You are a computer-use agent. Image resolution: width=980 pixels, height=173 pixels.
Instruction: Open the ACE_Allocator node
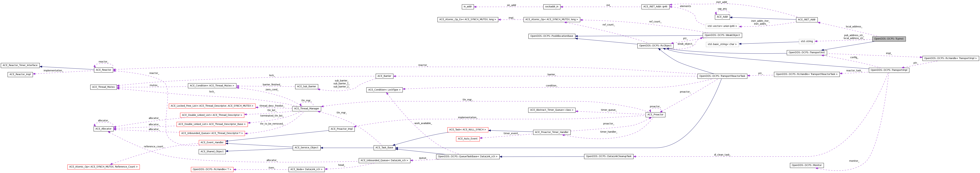pyautogui.click(x=103, y=129)
